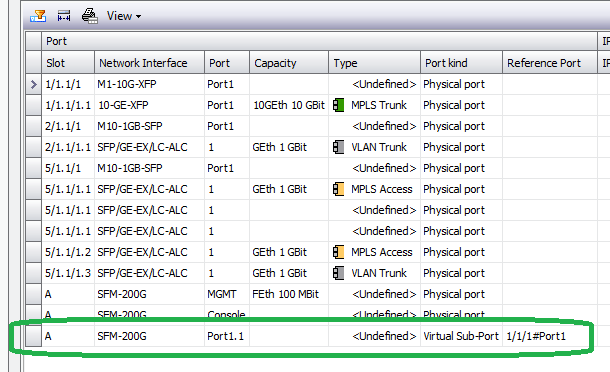The width and height of the screenshot is (610, 372).
Task: Select the row selector for the SFM-200G MGMT row
Action: click(33, 294)
